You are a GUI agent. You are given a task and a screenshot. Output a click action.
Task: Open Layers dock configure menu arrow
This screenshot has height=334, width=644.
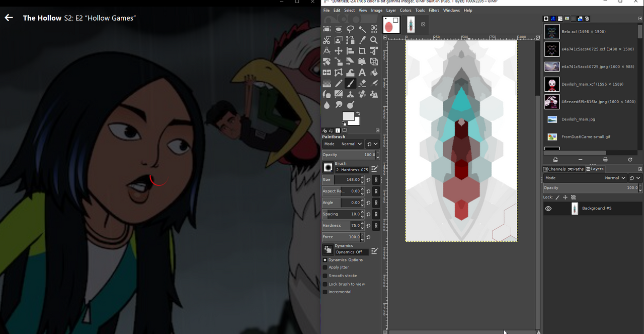pyautogui.click(x=640, y=169)
